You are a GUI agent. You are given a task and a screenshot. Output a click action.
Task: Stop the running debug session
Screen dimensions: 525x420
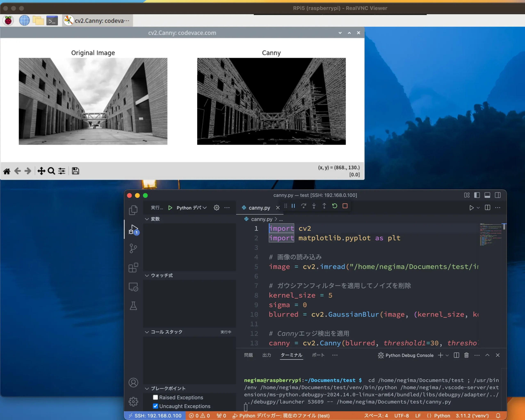pos(345,206)
